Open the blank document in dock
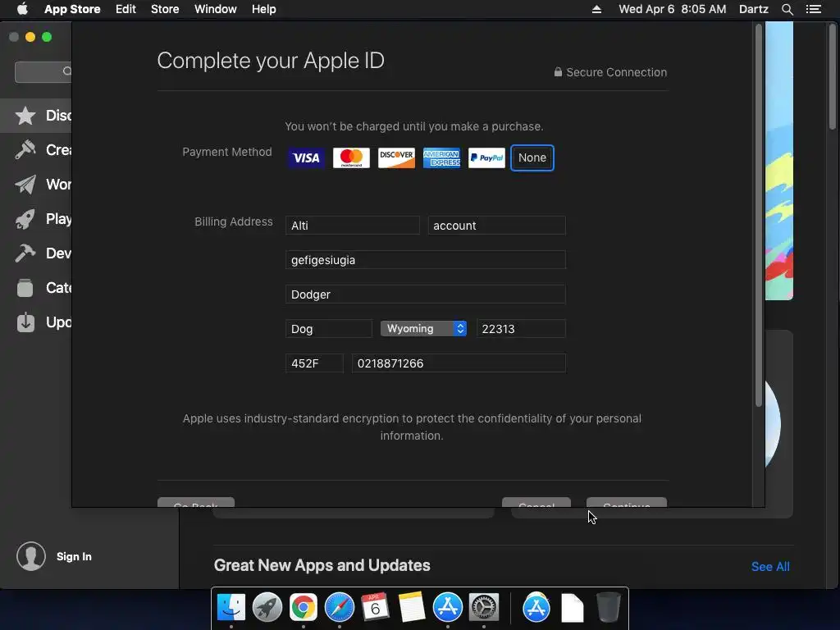 tap(572, 608)
